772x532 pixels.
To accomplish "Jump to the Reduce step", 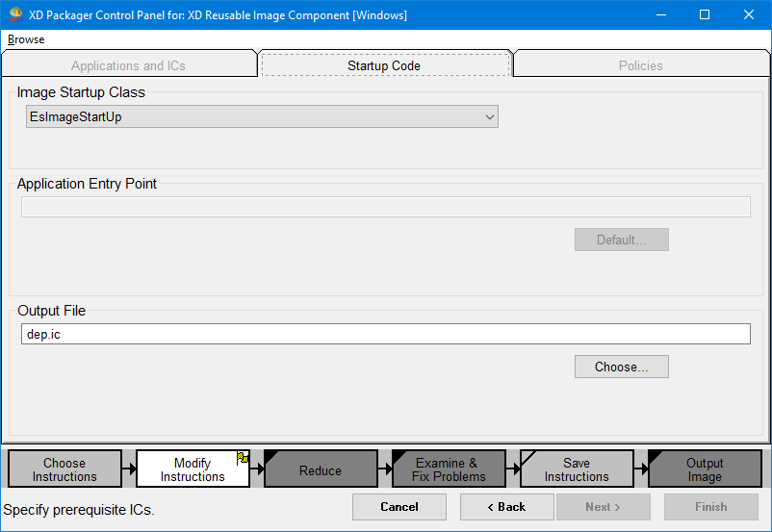I will 321,470.
